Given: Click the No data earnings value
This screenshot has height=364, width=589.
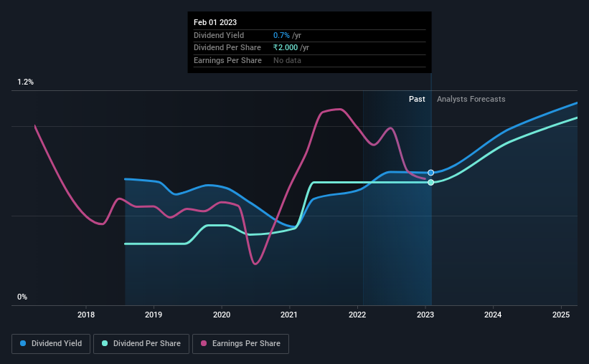Looking at the screenshot, I should pos(288,60).
